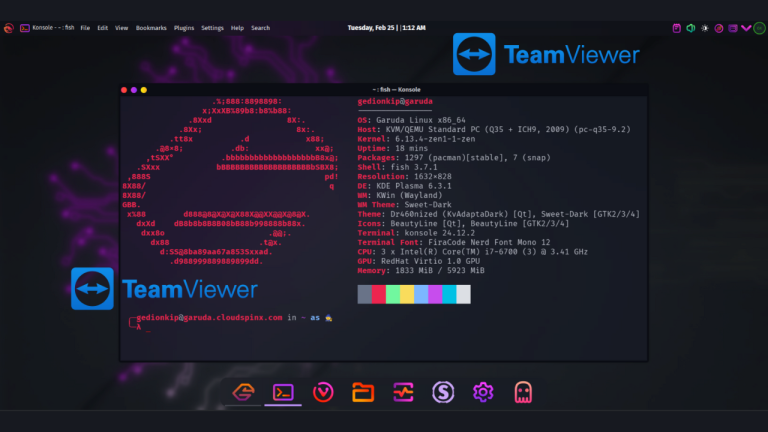Image resolution: width=768 pixels, height=432 pixels.
Task: Click the light blue block in neofetch palette
Action: (421, 294)
